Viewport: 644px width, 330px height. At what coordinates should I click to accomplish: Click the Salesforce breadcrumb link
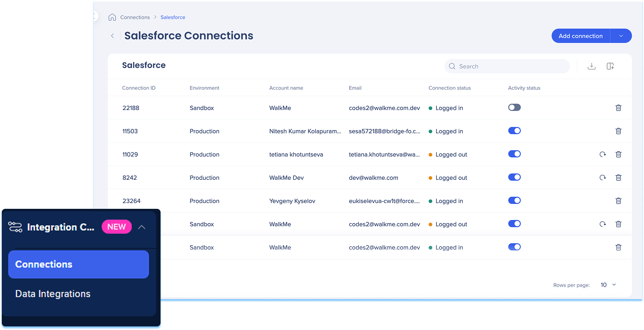click(173, 17)
